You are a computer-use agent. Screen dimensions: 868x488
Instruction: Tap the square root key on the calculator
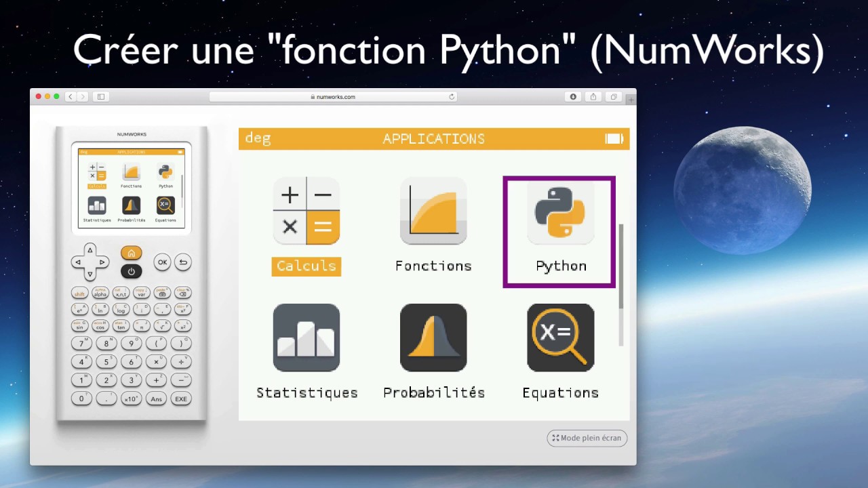tap(161, 326)
